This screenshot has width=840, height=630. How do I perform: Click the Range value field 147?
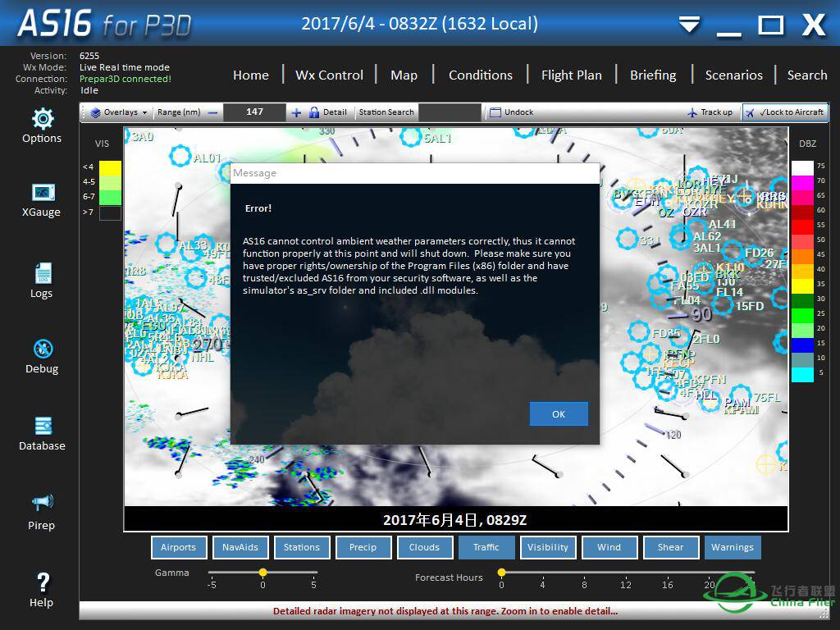pyautogui.click(x=254, y=112)
